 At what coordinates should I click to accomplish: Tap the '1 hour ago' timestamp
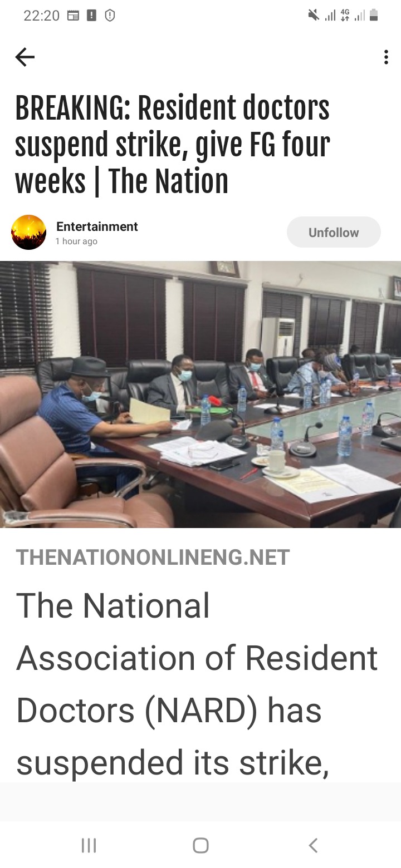click(76, 241)
